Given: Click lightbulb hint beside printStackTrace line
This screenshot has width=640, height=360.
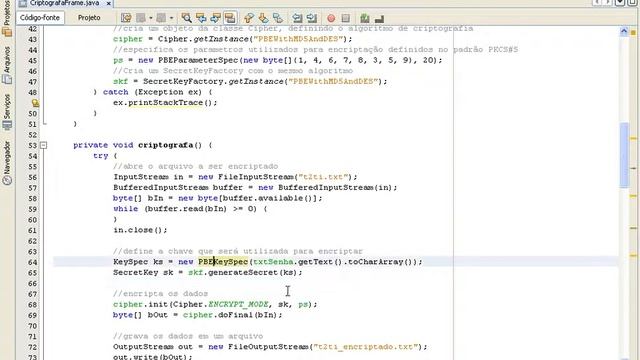Looking at the screenshot, I should coord(36,103).
